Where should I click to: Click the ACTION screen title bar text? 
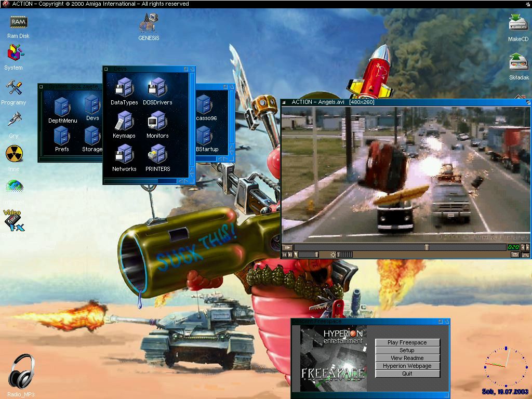(100, 4)
